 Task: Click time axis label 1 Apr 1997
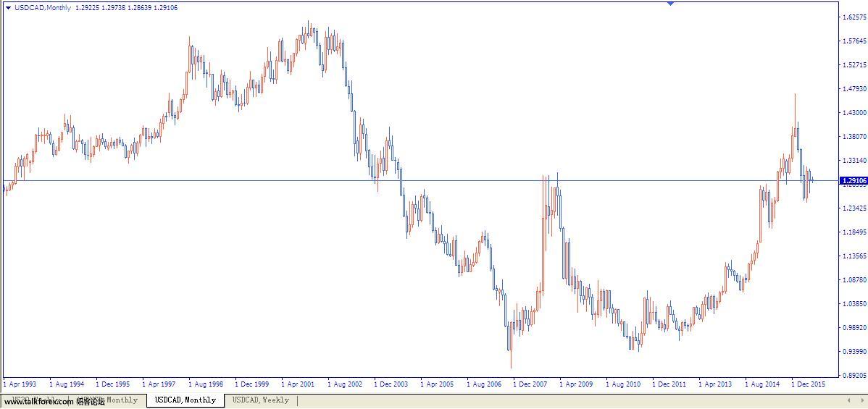click(159, 384)
